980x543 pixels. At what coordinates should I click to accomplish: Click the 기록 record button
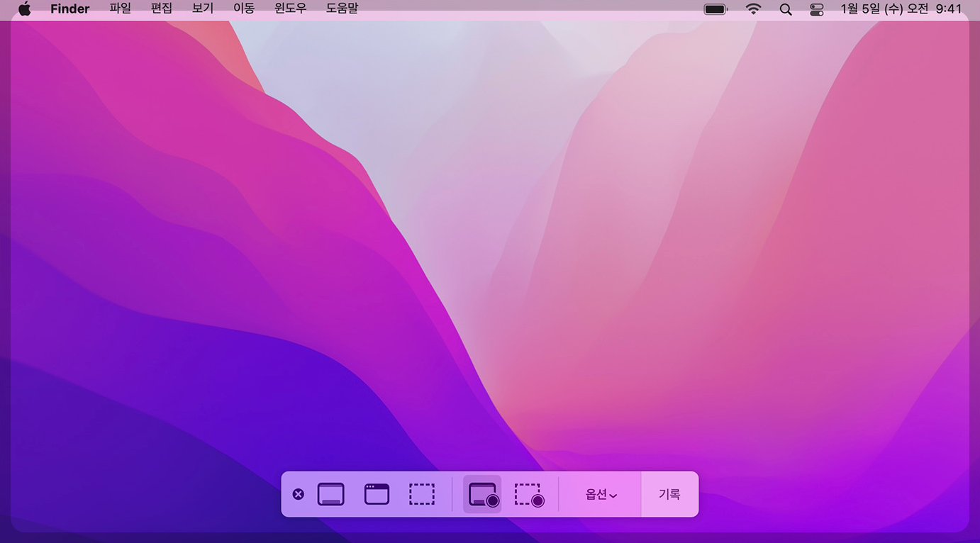click(x=669, y=494)
